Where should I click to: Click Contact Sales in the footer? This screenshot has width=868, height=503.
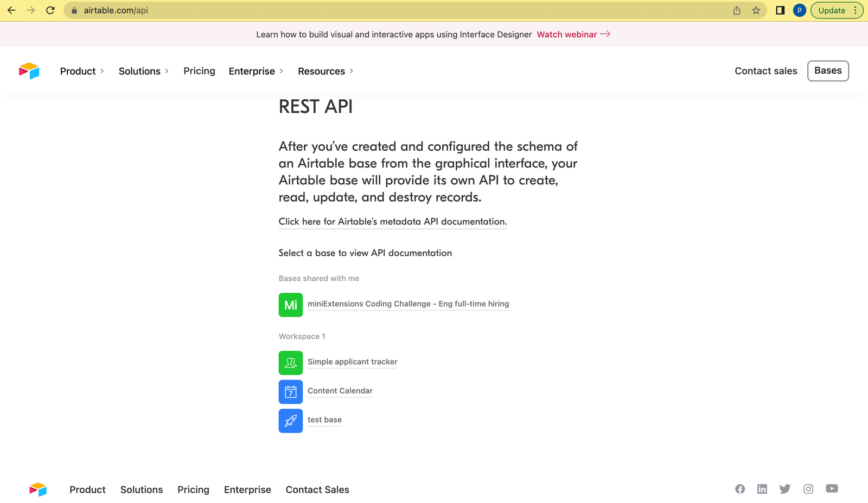pos(317,489)
